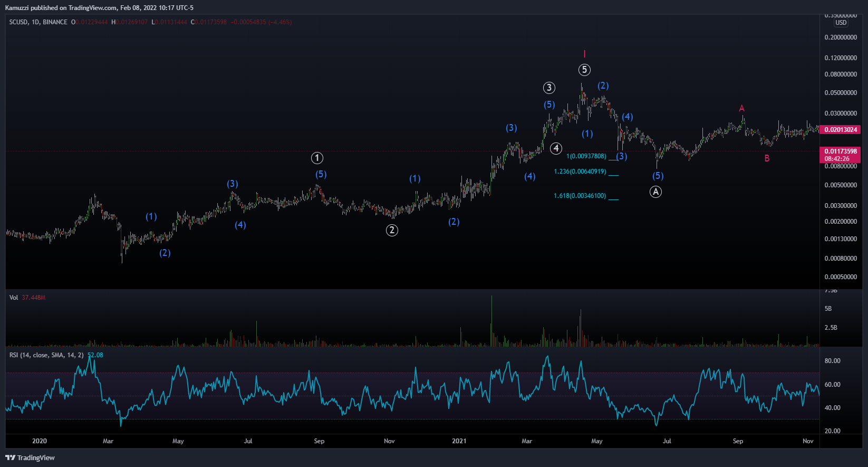Select the white circled 1 wave label

pyautogui.click(x=317, y=158)
